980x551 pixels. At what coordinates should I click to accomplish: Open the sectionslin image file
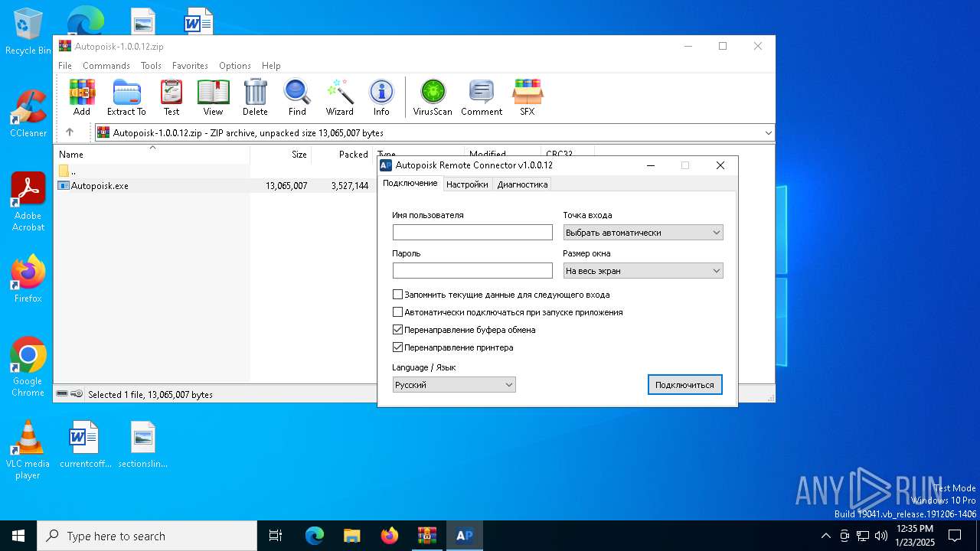tap(143, 445)
